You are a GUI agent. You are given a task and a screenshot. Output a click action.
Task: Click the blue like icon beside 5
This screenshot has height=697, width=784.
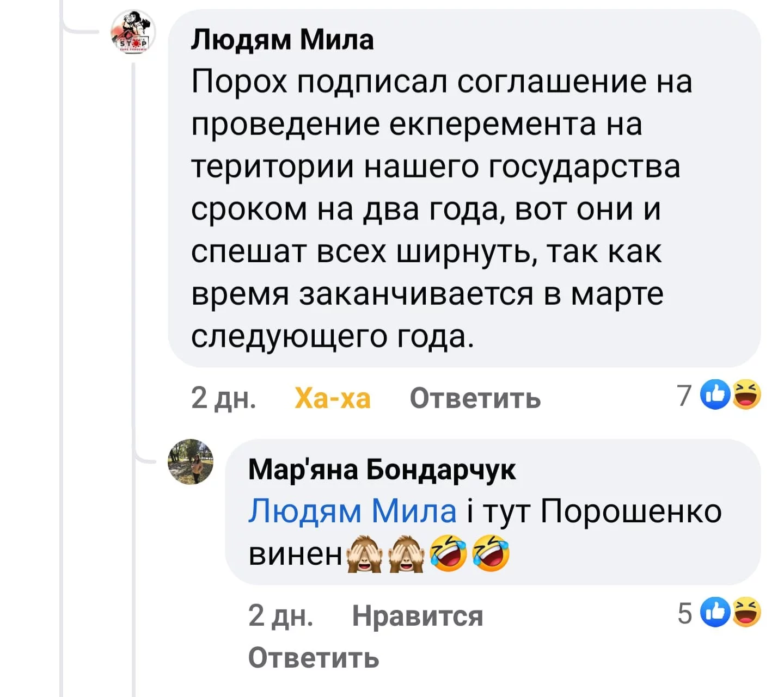coord(716,613)
